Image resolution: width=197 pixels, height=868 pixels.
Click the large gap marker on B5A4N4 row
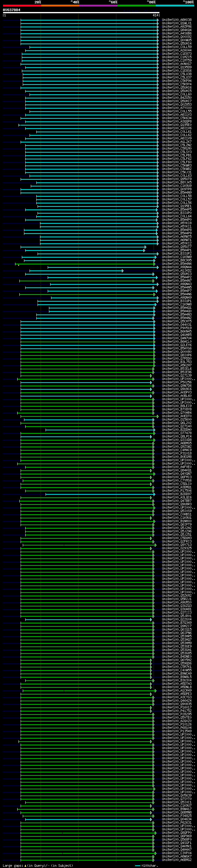pyautogui.click(x=18, y=265)
